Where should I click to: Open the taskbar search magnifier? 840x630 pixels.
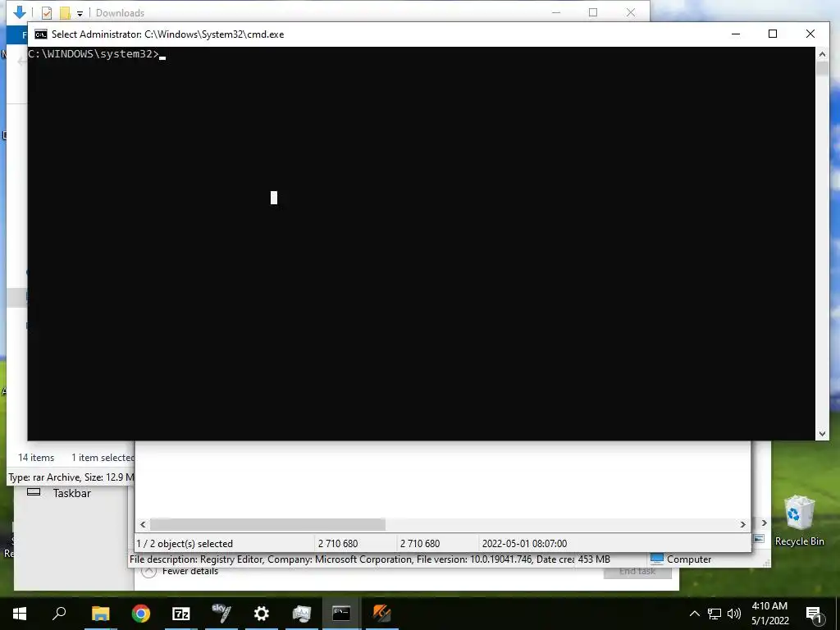59,614
